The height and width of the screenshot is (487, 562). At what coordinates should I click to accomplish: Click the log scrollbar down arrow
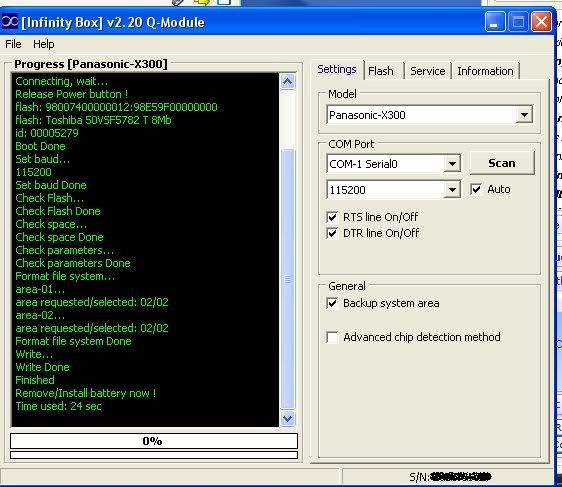(288, 418)
